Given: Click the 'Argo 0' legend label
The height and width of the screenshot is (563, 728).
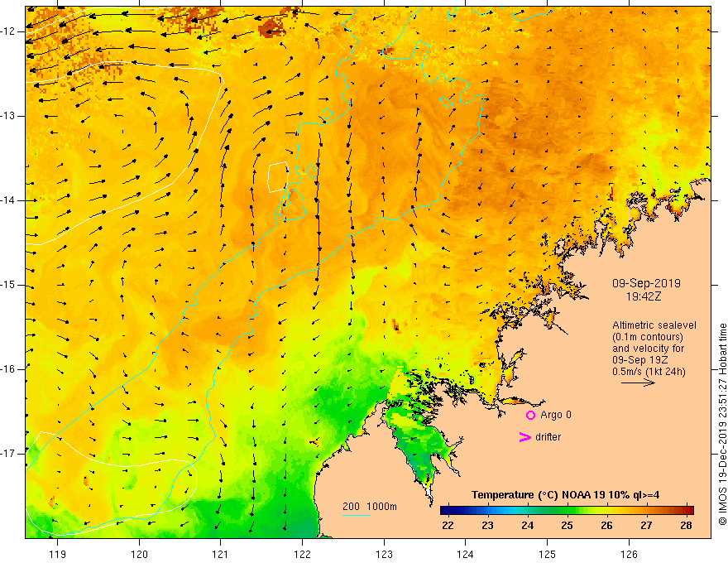Looking at the screenshot, I should pyautogui.click(x=556, y=415).
